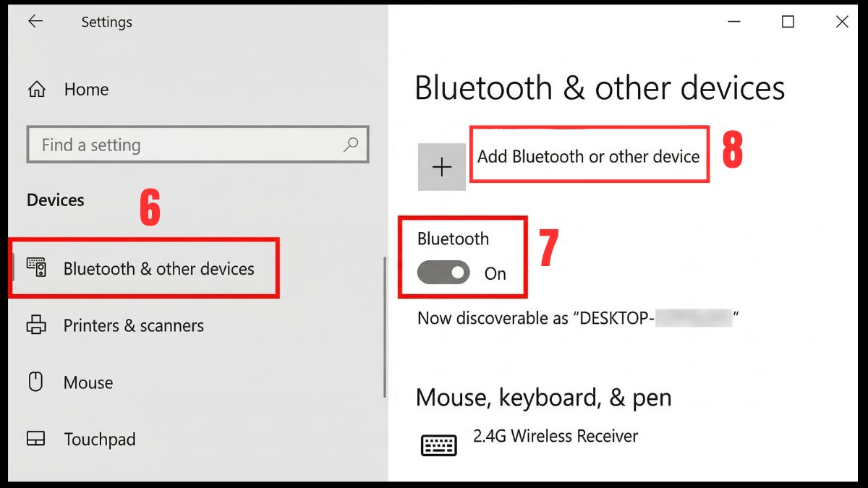Image resolution: width=868 pixels, height=488 pixels.
Task: Maximize the Settings window
Action: pyautogui.click(x=788, y=22)
